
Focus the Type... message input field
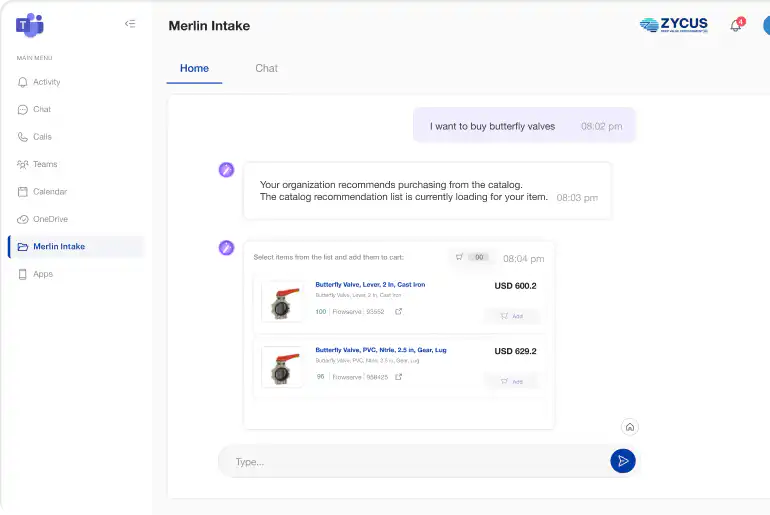pos(413,461)
